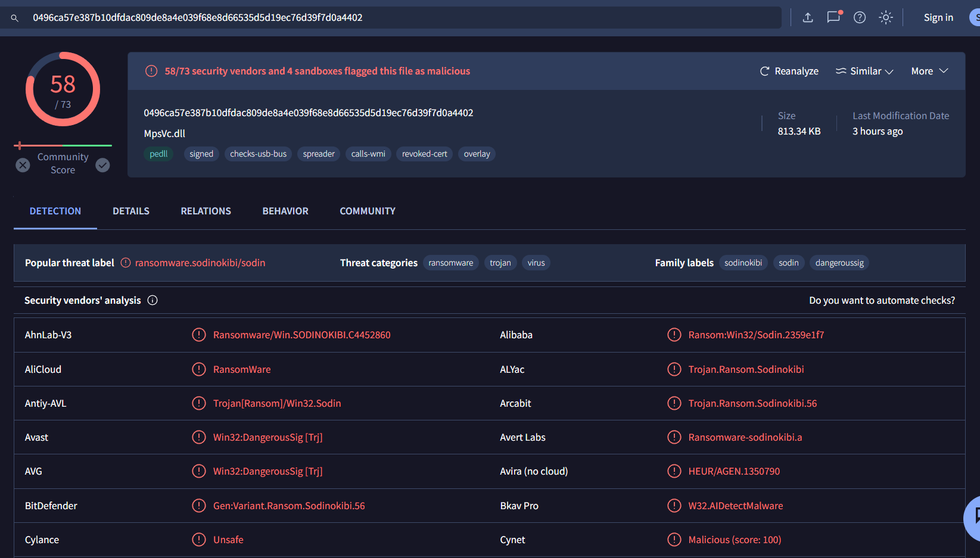
Task: Open the Behavior tab
Action: coord(285,211)
